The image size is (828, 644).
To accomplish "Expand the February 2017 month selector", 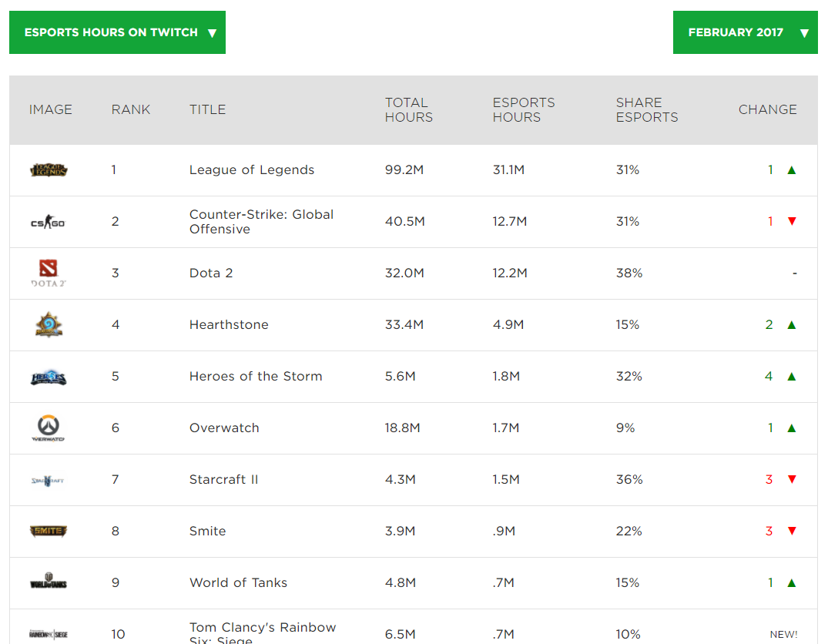I will pos(745,32).
